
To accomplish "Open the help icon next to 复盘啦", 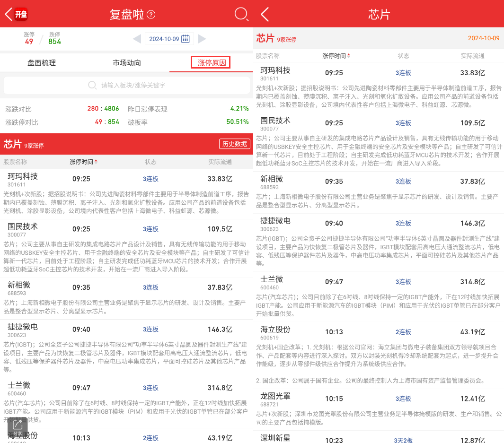I will point(151,15).
